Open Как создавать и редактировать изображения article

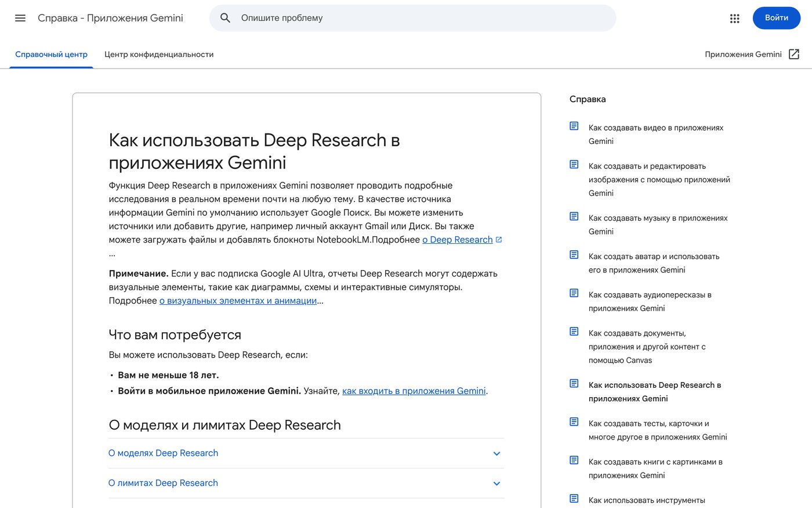(x=659, y=179)
